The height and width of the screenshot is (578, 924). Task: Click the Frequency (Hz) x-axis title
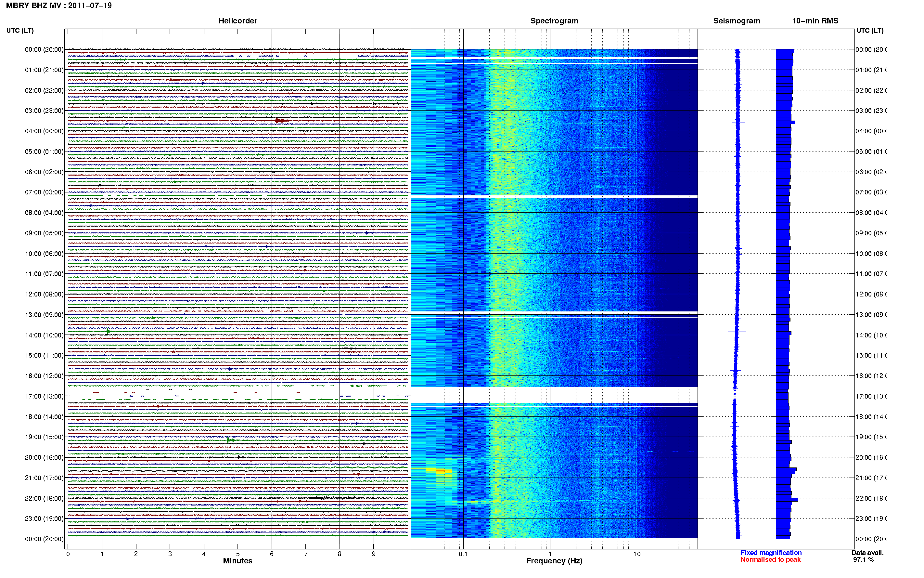click(554, 561)
